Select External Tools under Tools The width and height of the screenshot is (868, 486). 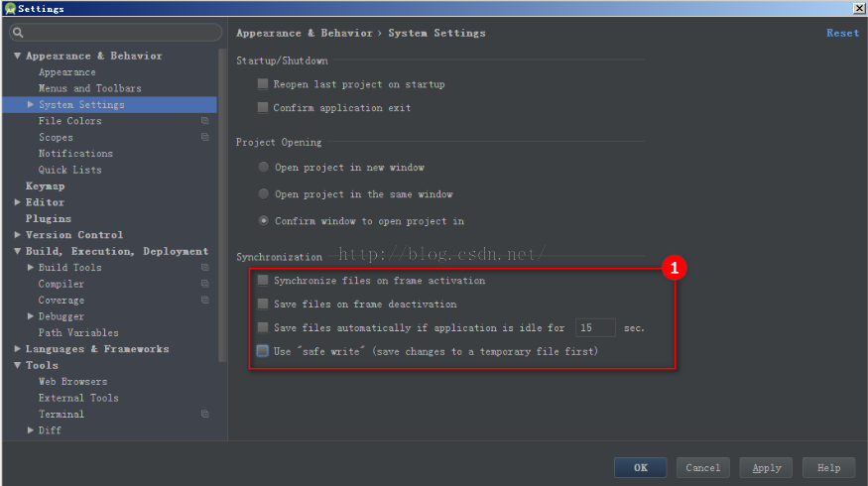click(x=78, y=398)
